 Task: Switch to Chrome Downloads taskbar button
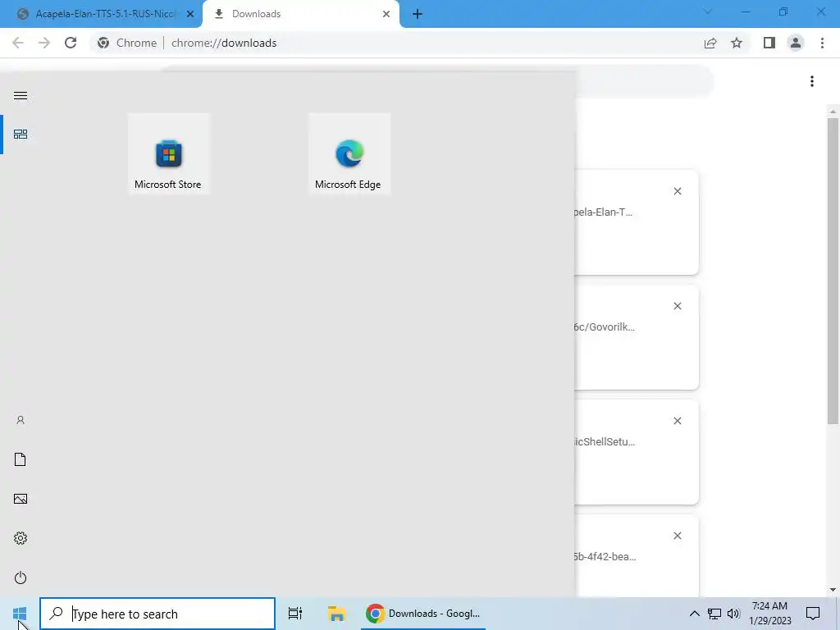pos(423,614)
